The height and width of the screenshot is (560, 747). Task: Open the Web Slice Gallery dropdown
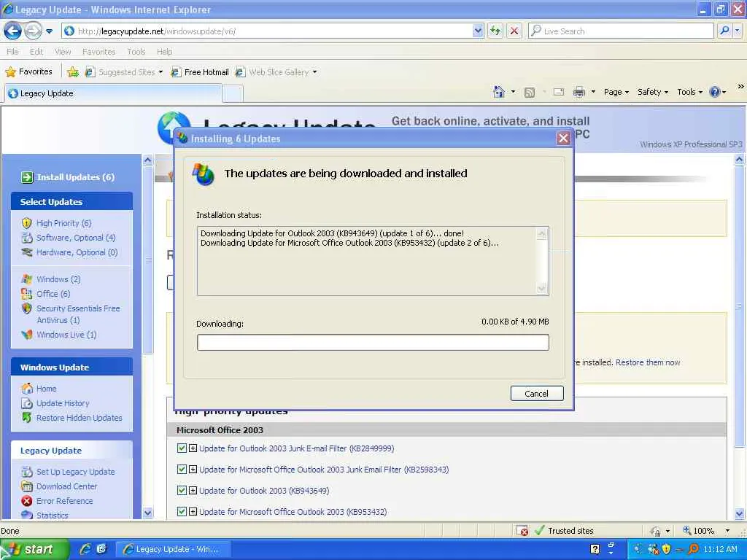[x=315, y=72]
